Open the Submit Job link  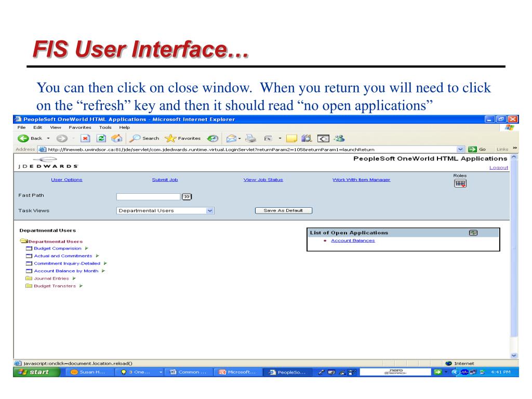165,180
